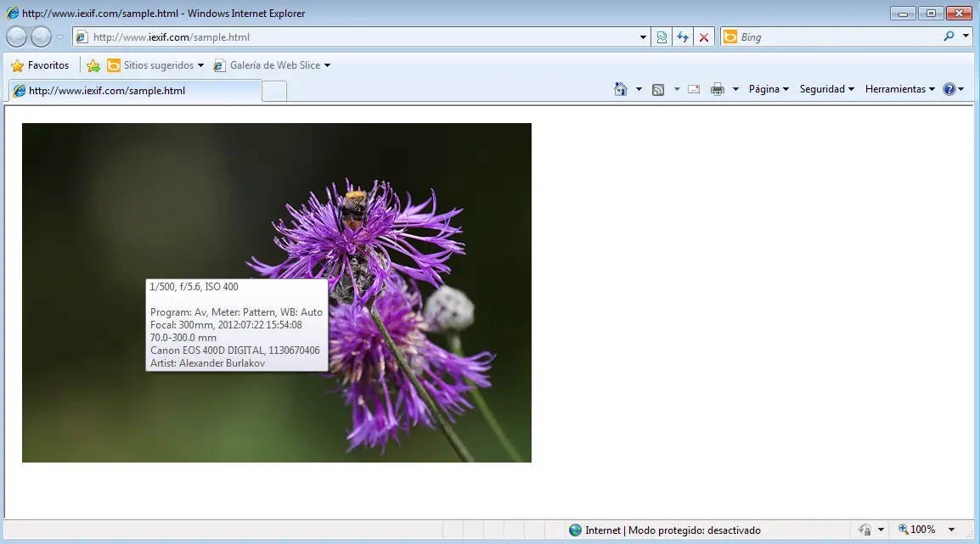Click the search magnifier icon

tap(949, 36)
